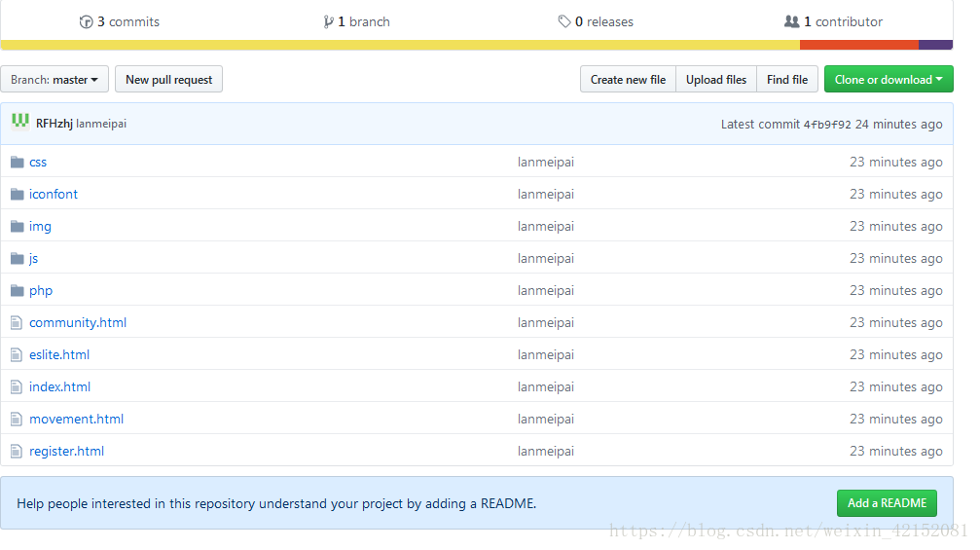Viewport: 980px width, 550px height.
Task: Open the 1 contributor link
Action: [833, 21]
